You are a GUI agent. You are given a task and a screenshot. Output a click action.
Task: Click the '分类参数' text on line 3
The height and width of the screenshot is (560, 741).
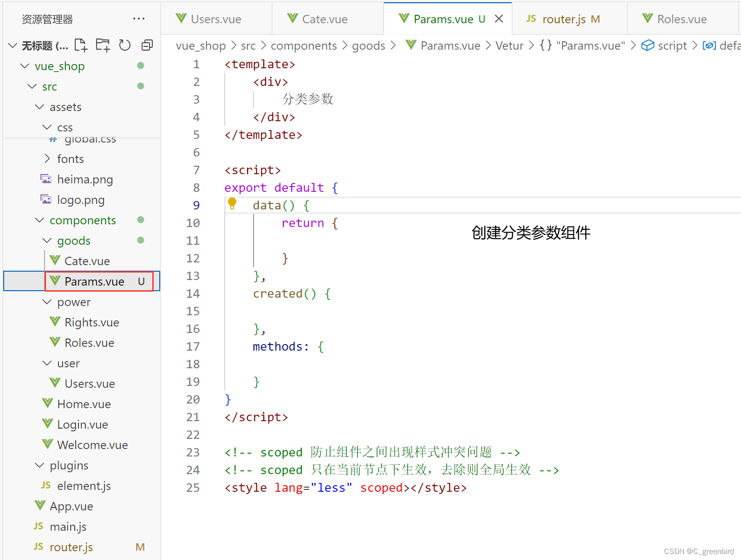click(308, 99)
